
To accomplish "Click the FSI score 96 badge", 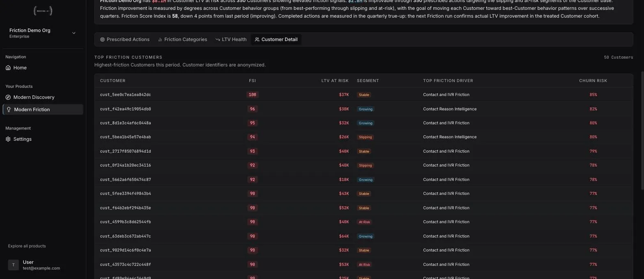I will pyautogui.click(x=252, y=109).
